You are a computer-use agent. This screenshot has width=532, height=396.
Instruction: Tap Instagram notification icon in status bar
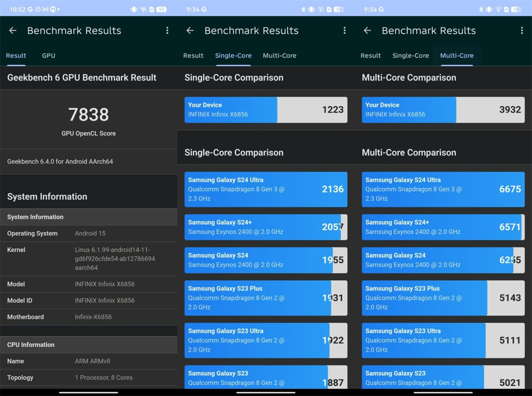click(x=38, y=9)
